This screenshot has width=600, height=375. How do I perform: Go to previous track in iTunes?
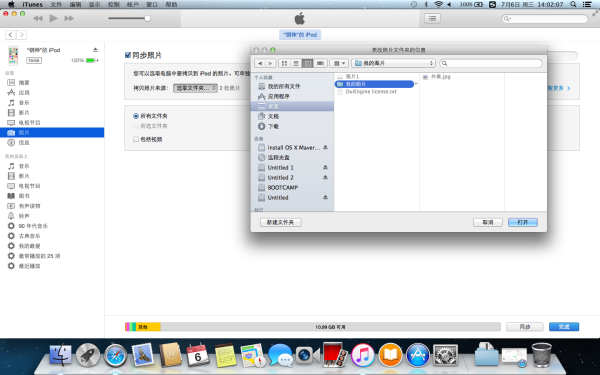pos(38,18)
